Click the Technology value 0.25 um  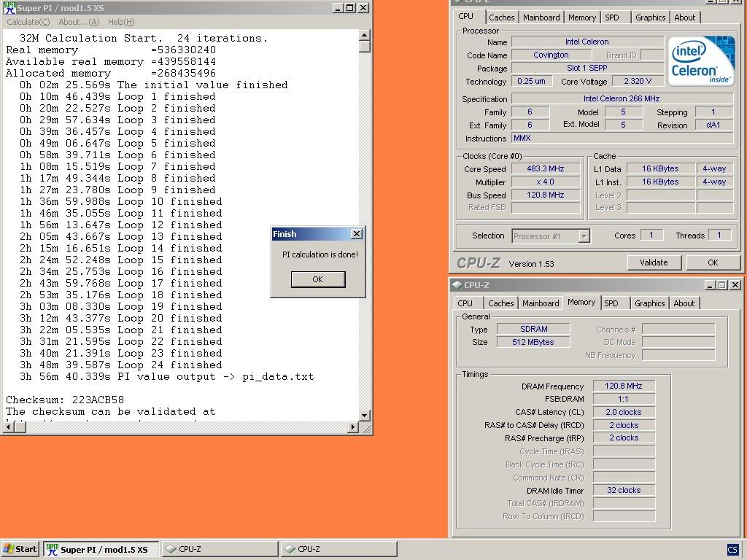[532, 81]
